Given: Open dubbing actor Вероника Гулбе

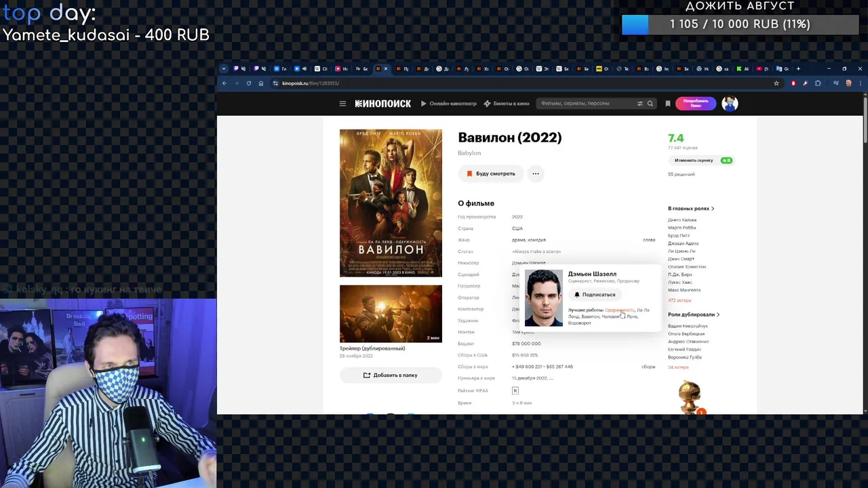Looking at the screenshot, I should pyautogui.click(x=685, y=357).
